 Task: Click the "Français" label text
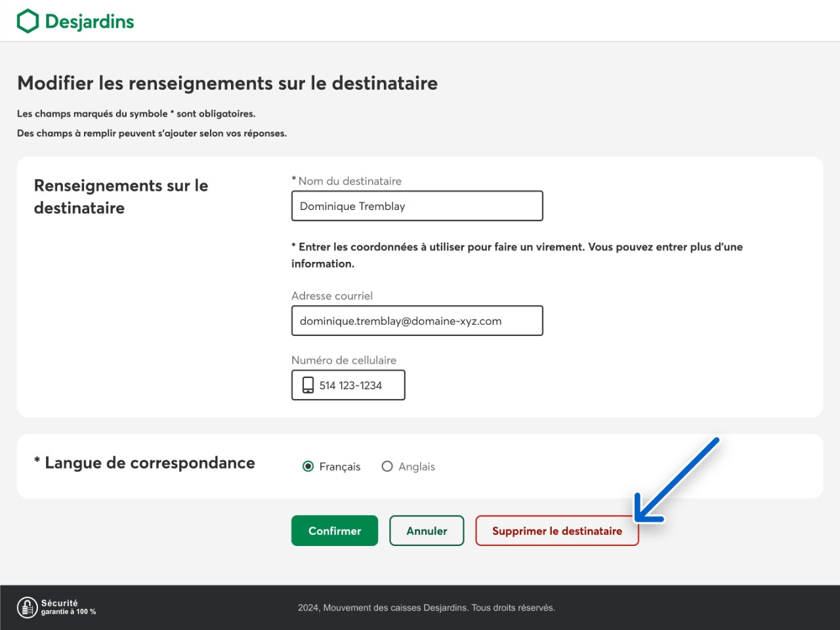point(340,467)
